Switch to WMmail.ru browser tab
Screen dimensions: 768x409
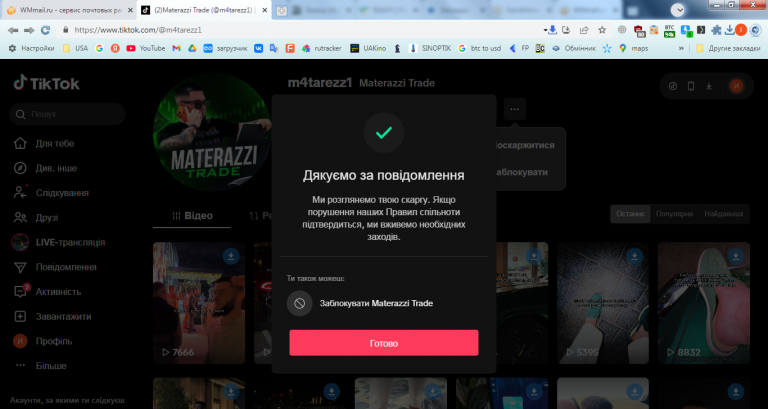click(x=67, y=10)
